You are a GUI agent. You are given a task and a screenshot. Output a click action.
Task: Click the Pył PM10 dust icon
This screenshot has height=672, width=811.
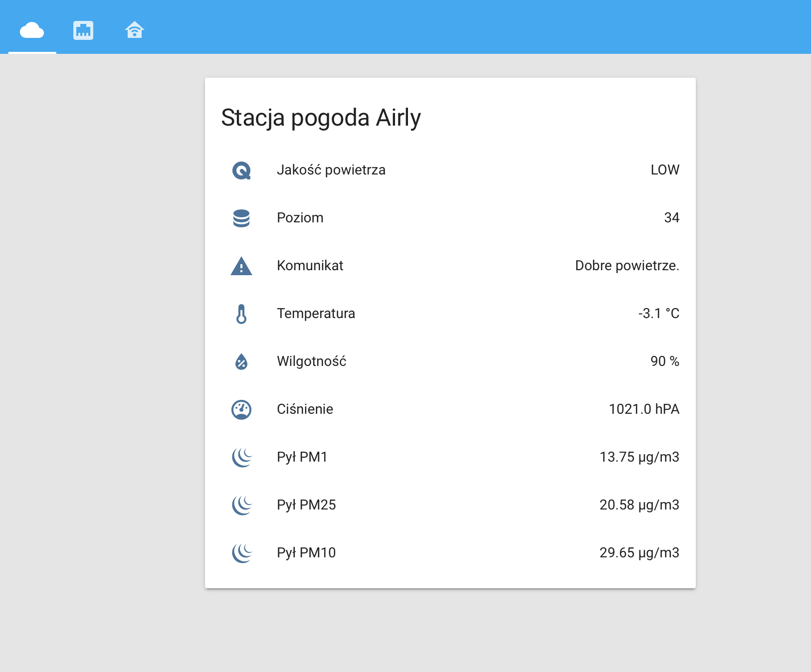click(x=242, y=553)
